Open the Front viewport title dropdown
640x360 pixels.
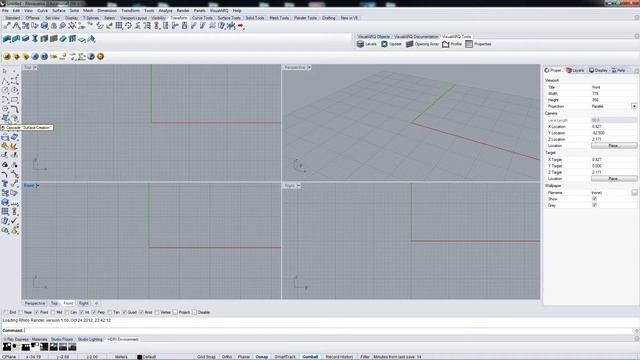(38, 186)
